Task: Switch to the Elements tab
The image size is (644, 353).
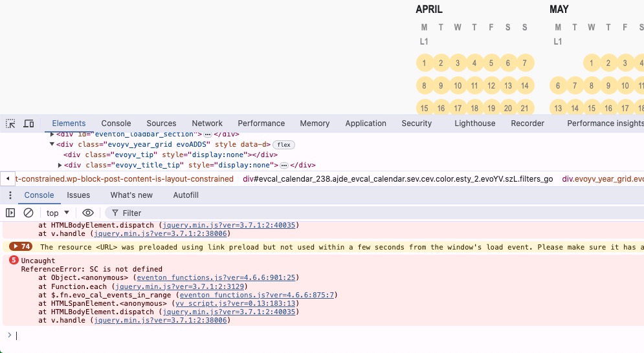Action: click(x=69, y=123)
